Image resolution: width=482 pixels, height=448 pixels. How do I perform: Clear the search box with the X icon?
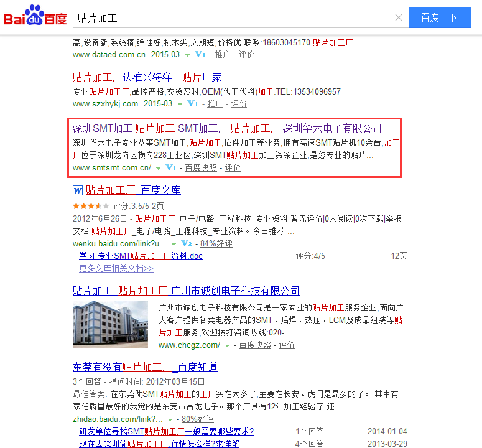point(399,17)
